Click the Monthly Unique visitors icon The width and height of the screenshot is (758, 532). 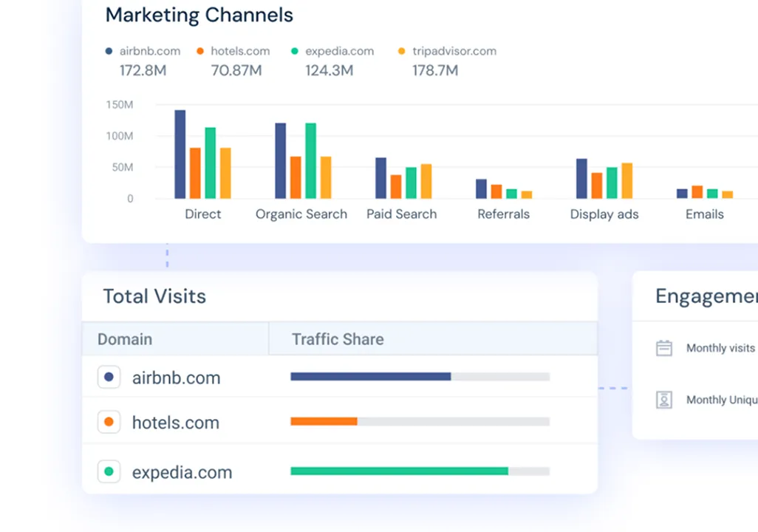(x=664, y=400)
